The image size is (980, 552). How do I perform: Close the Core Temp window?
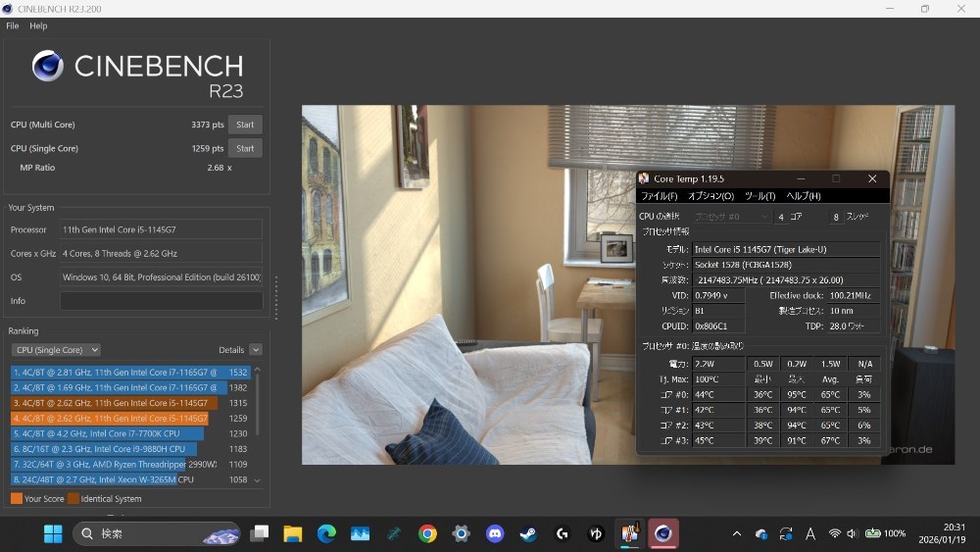(x=872, y=178)
